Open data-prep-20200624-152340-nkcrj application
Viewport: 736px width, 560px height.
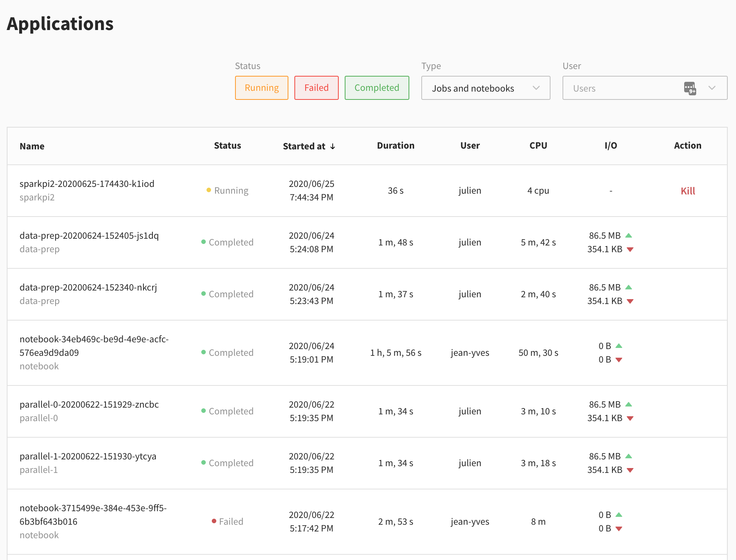click(x=88, y=287)
